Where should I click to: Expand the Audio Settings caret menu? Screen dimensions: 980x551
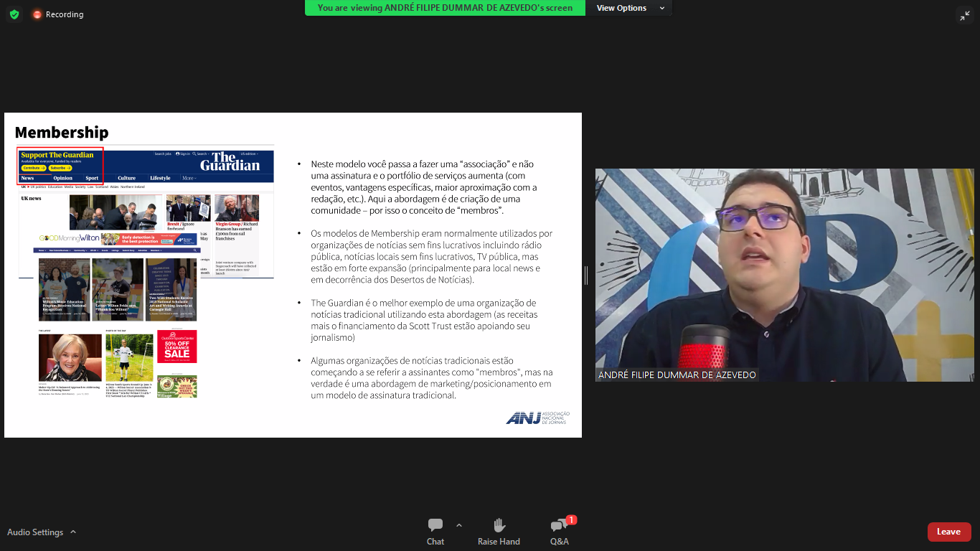[x=73, y=532]
